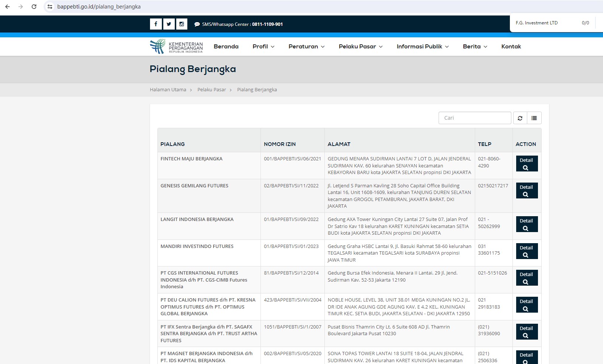This screenshot has height=364, width=603.
Task: Click license number 423/BAPPEBTI/SI/VII/2004
Action: point(293,300)
